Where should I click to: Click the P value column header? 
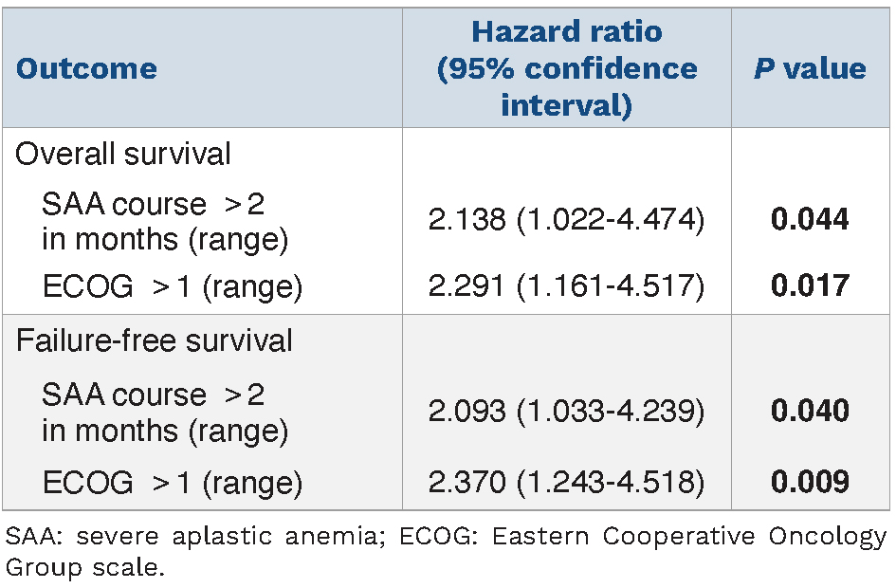pyautogui.click(x=810, y=69)
